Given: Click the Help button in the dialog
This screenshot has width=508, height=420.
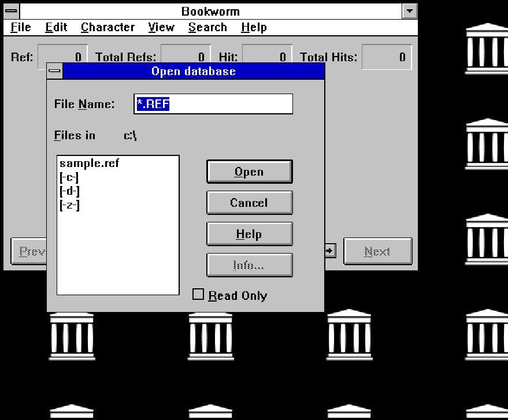Looking at the screenshot, I should pos(249,233).
